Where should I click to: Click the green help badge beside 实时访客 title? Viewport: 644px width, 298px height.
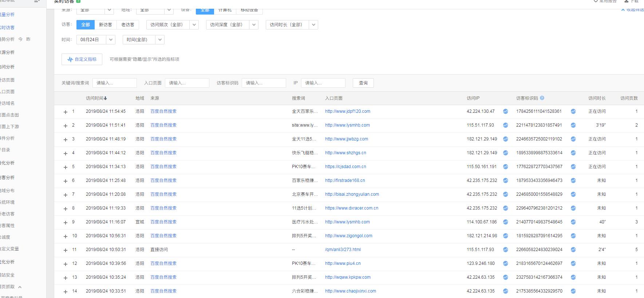[x=78, y=1]
